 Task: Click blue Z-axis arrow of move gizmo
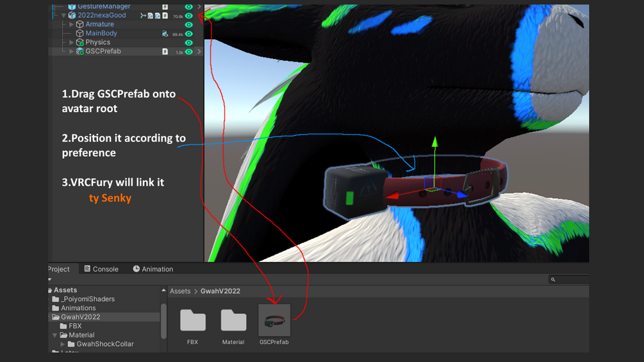[462, 194]
